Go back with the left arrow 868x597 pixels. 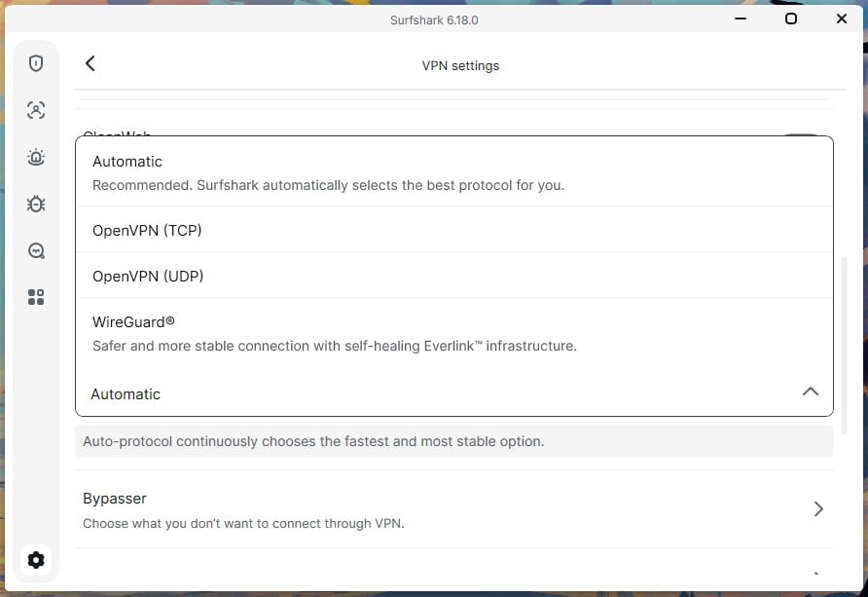click(90, 63)
